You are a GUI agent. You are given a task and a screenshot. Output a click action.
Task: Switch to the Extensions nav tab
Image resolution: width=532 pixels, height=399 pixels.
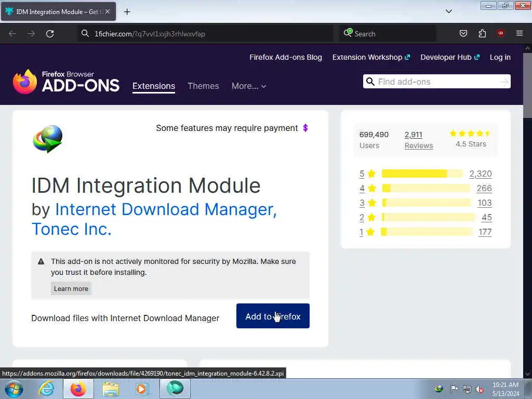[154, 86]
